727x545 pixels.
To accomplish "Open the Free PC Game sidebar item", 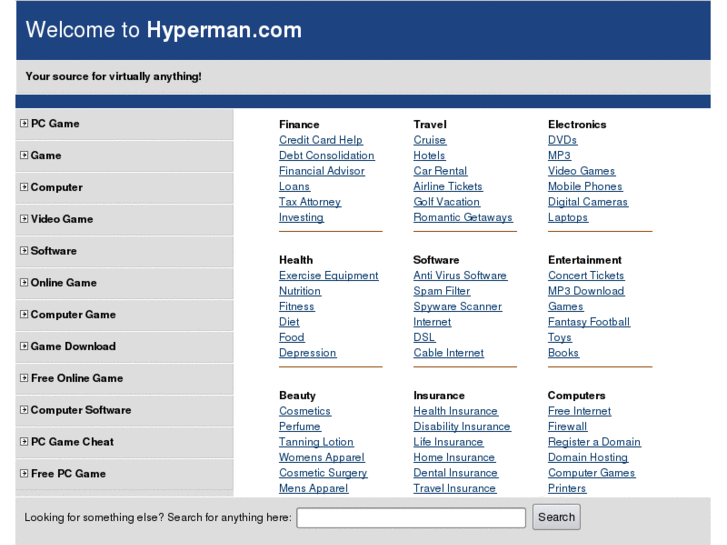I will click(68, 474).
